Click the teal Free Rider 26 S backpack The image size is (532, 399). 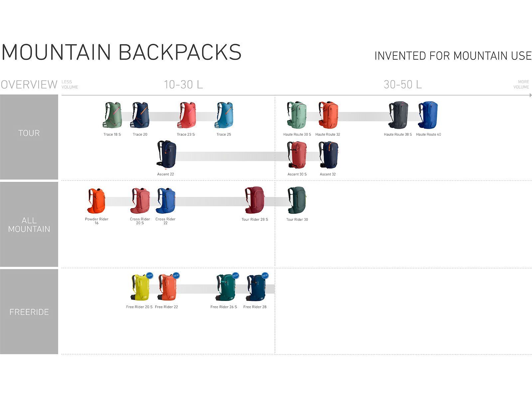coord(225,287)
